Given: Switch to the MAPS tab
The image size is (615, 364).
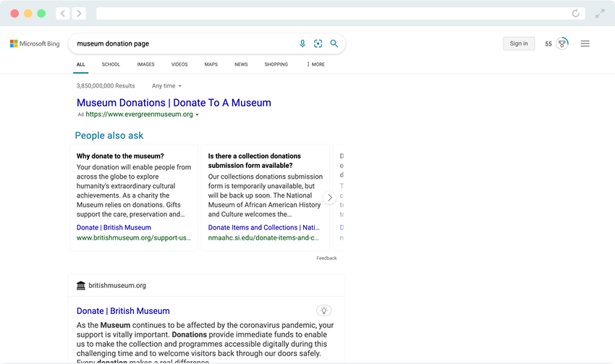Looking at the screenshot, I should [x=211, y=64].
